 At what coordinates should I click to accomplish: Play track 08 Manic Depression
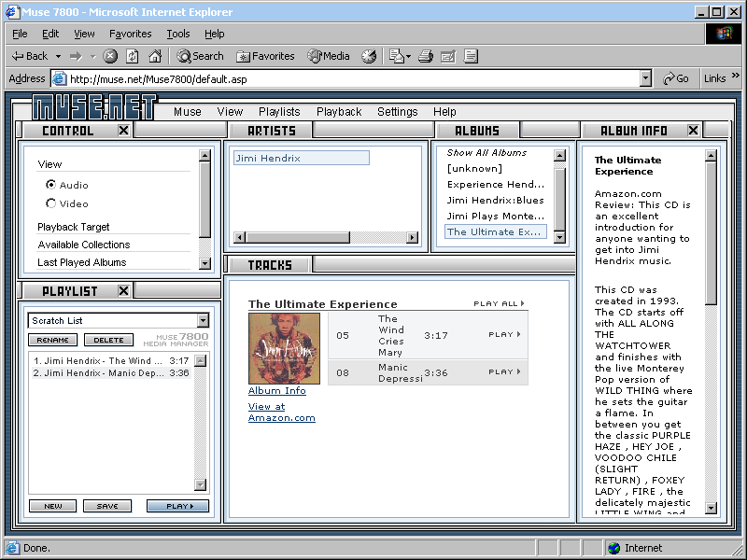504,371
